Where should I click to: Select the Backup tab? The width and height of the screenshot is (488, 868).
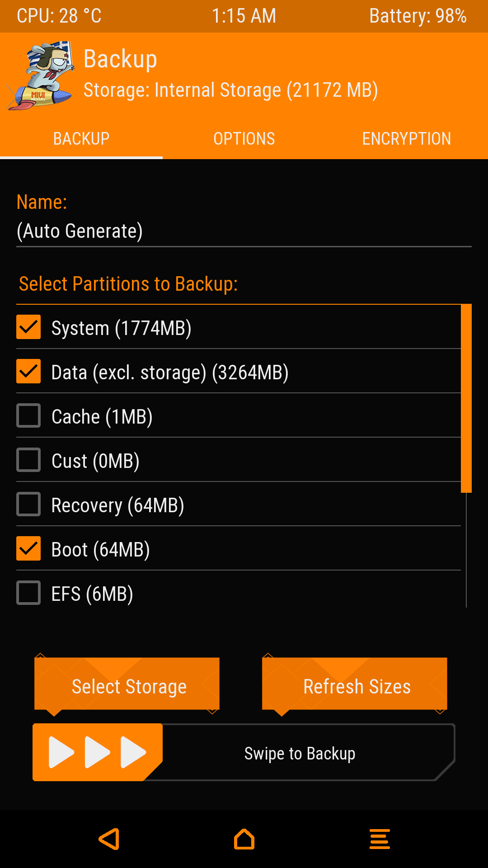coord(81,139)
